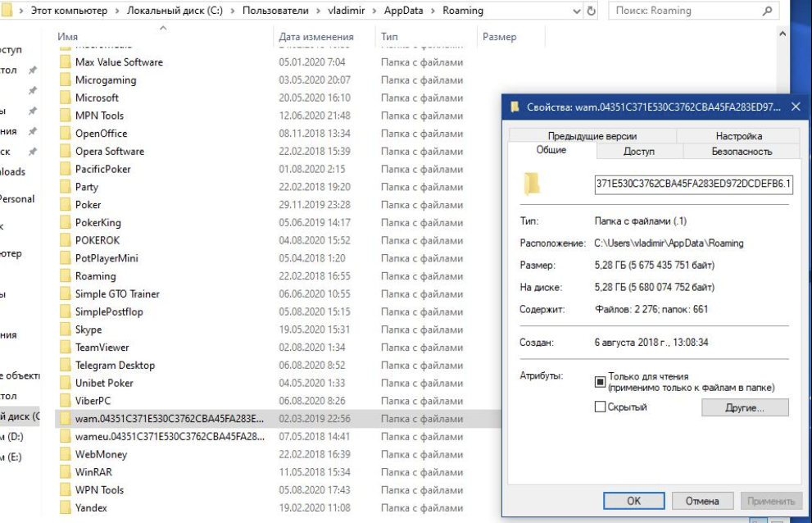The image size is (812, 523).
Task: Click the 'Поиск: Roaming' search box
Action: click(x=694, y=11)
